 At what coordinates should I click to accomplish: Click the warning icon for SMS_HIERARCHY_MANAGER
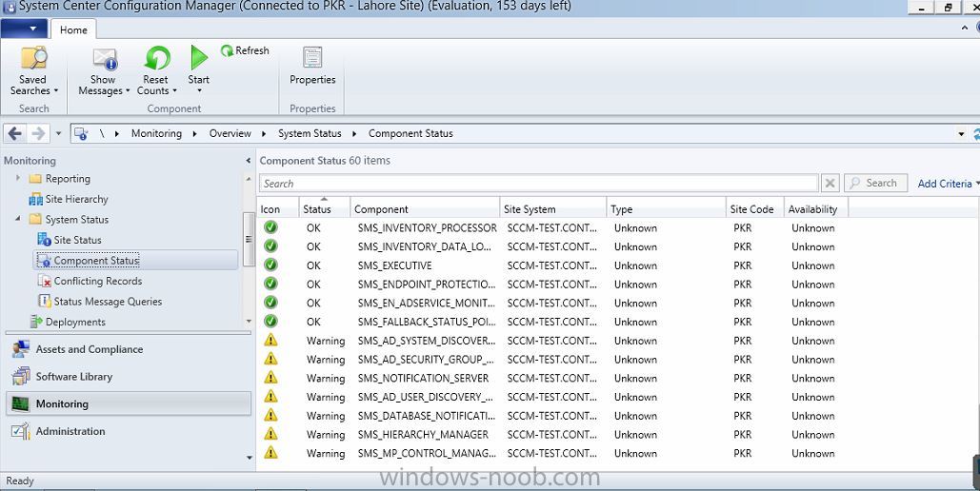tap(270, 434)
